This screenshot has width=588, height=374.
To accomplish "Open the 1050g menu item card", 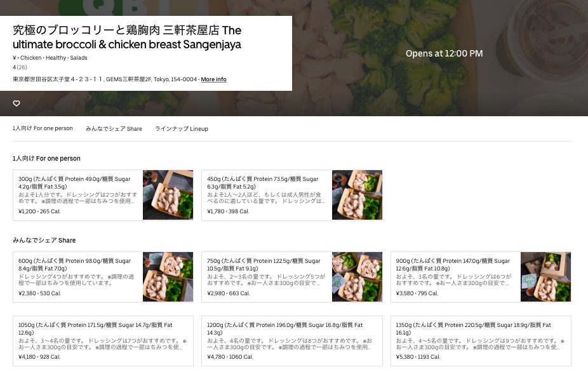I will (x=103, y=341).
